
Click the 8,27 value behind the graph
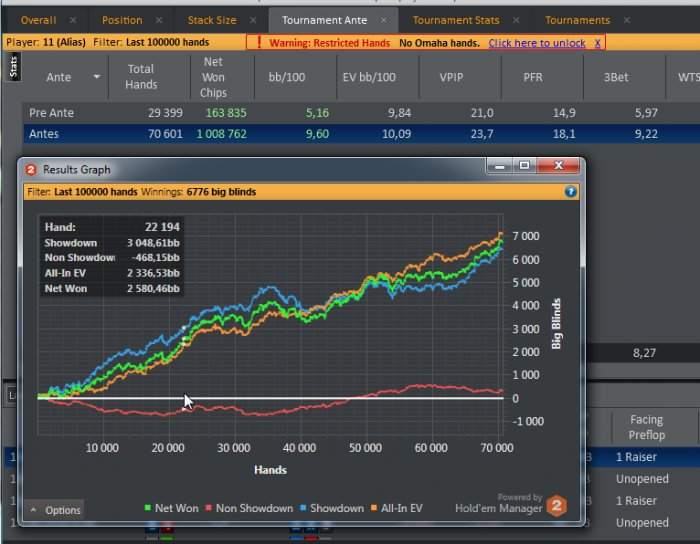pos(644,353)
